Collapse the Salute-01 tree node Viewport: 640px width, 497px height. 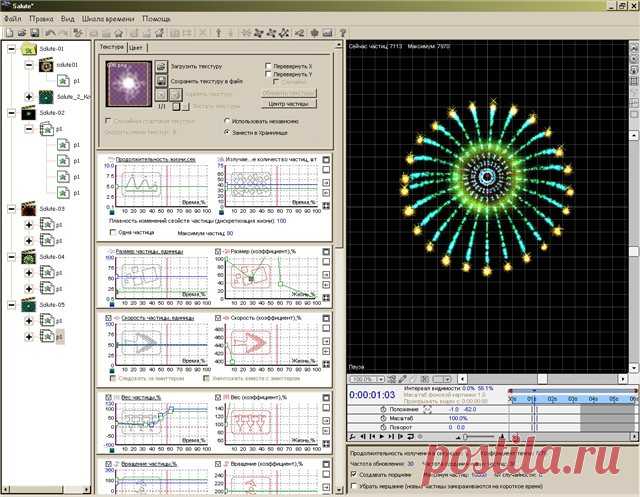click(x=11, y=49)
